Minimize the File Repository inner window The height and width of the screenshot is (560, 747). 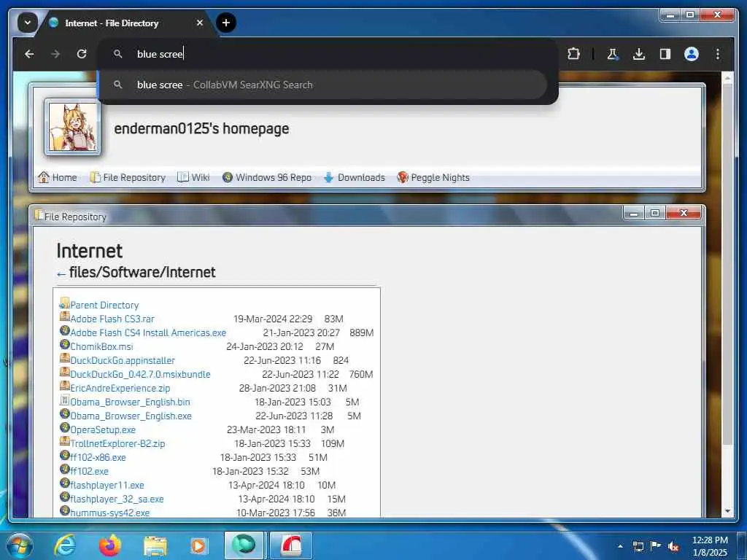click(x=634, y=214)
